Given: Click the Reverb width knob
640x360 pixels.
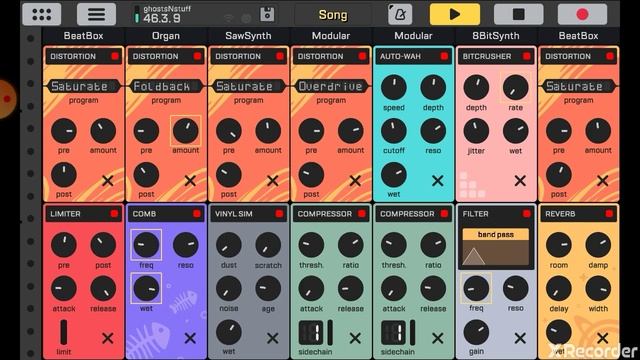Looking at the screenshot, I should point(598,288).
